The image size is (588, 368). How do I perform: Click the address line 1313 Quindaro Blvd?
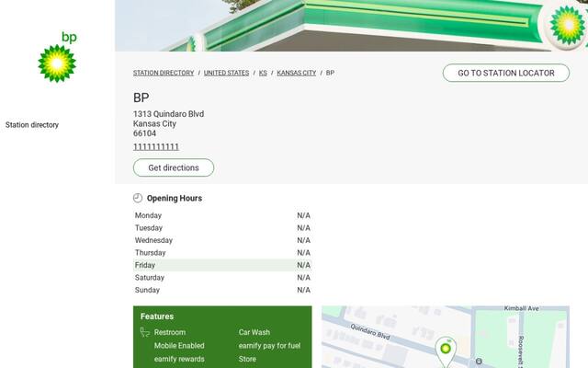169,114
